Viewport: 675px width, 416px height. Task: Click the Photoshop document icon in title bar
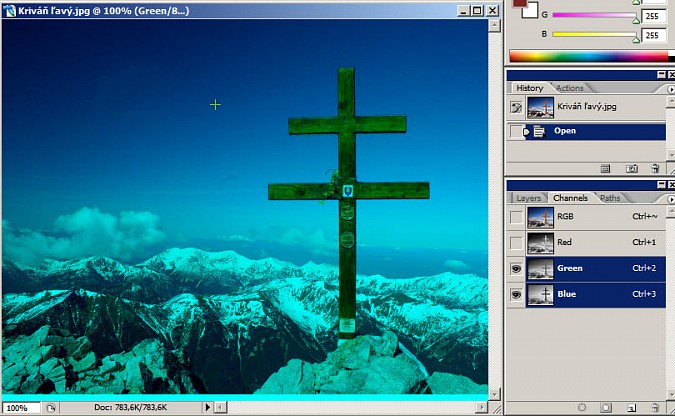(x=9, y=10)
